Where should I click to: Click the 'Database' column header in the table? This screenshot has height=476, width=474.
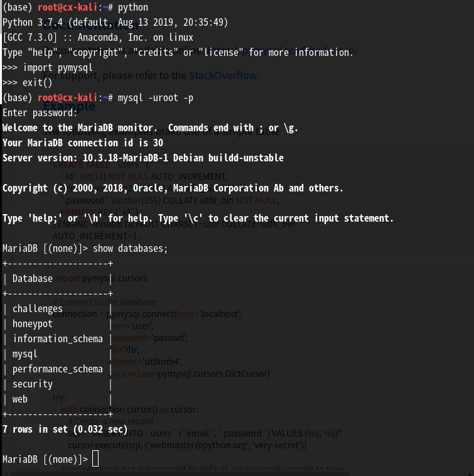(32, 278)
